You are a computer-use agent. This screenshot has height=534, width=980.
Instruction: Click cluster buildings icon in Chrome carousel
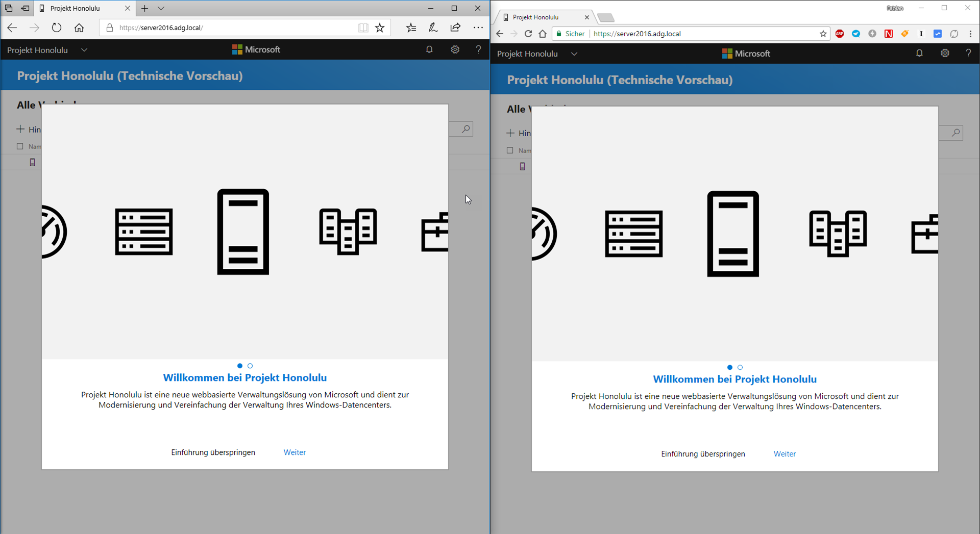[x=838, y=234]
